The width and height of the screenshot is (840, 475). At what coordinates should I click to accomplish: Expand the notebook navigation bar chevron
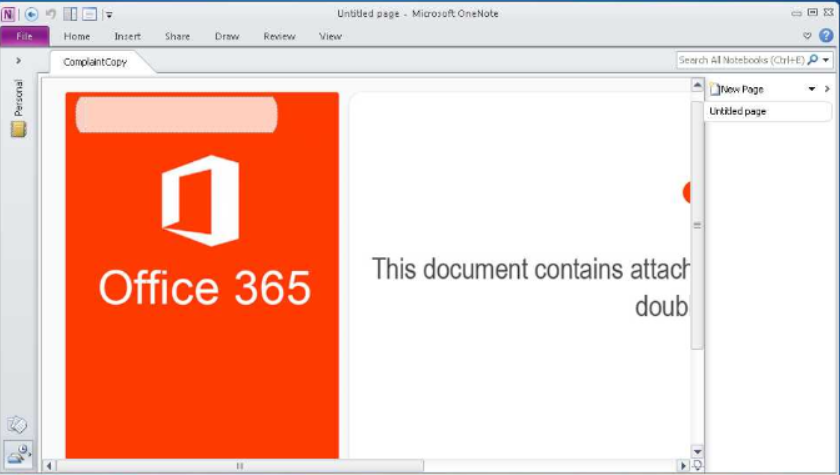[19, 61]
